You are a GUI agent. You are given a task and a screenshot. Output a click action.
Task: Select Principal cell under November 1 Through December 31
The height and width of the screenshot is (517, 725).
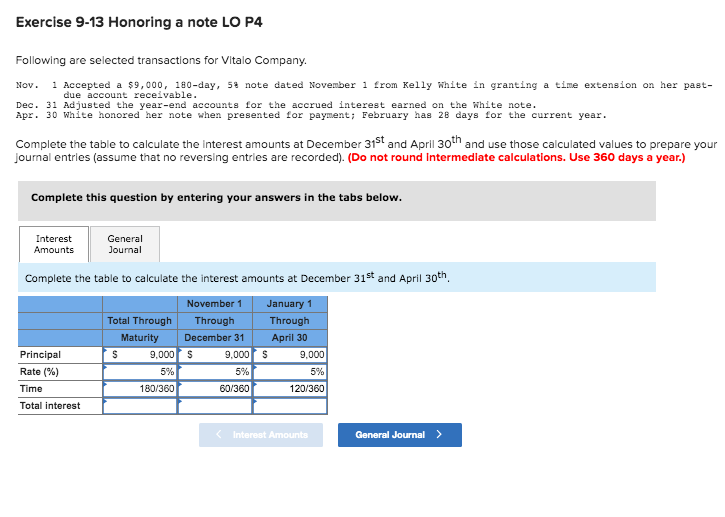coord(215,355)
